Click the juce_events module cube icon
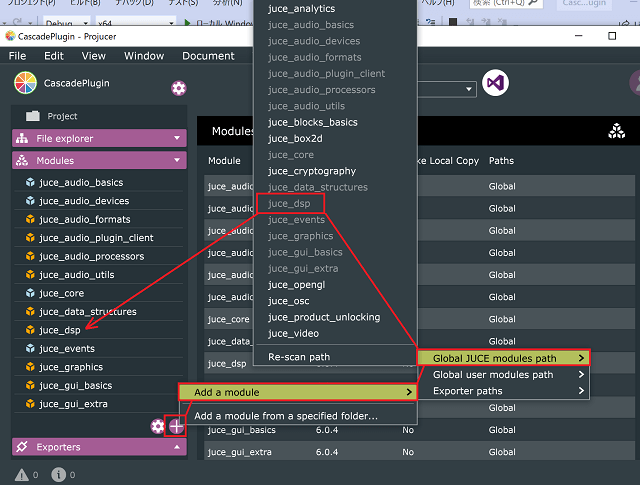This screenshot has width=640, height=485. point(30,348)
